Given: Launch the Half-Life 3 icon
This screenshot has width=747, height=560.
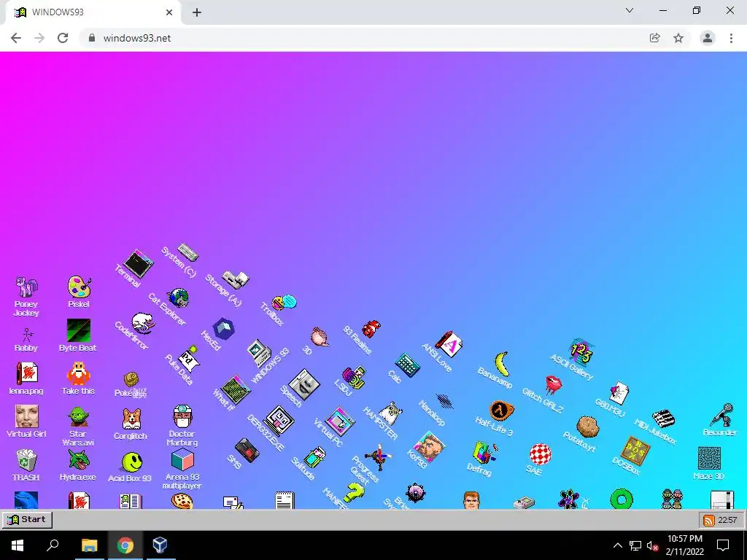Looking at the screenshot, I should pyautogui.click(x=502, y=410).
